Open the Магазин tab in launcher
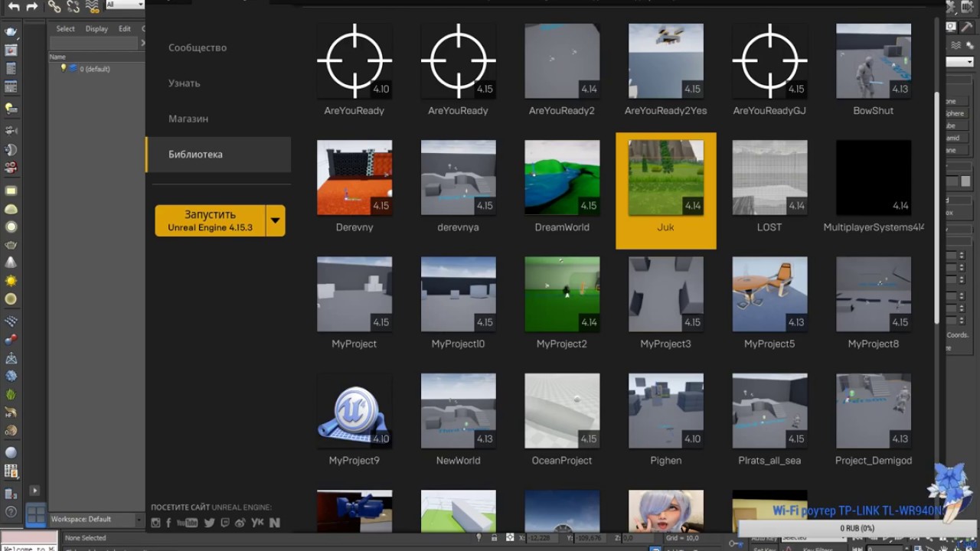This screenshot has width=980, height=551. (188, 119)
